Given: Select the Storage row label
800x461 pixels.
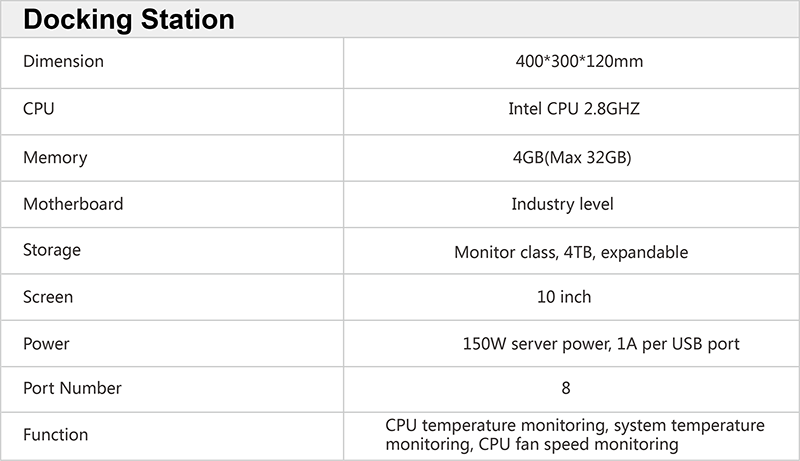Looking at the screenshot, I should coord(52,250).
